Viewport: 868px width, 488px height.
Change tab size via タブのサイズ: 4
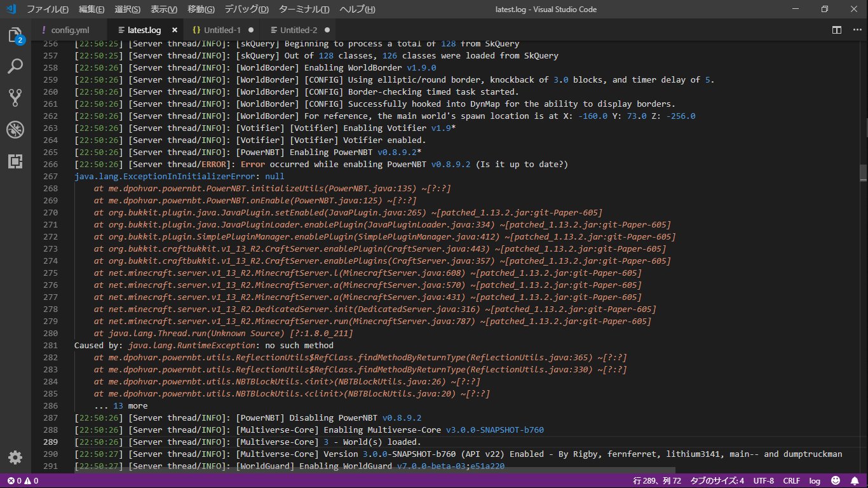[x=717, y=481]
